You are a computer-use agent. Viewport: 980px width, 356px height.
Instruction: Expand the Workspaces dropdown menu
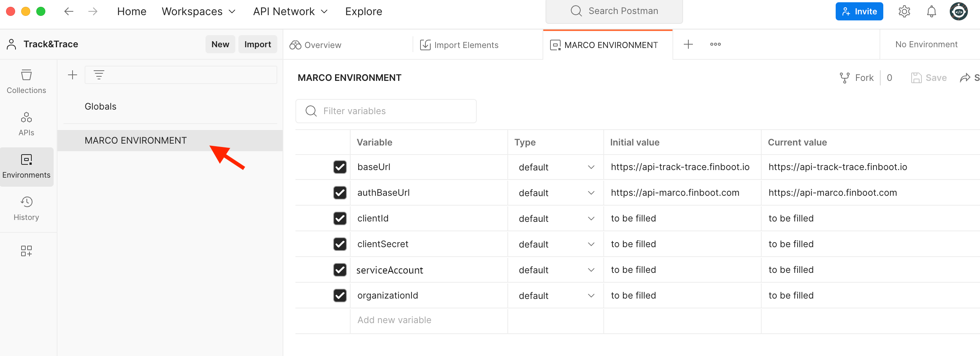[x=198, y=11]
